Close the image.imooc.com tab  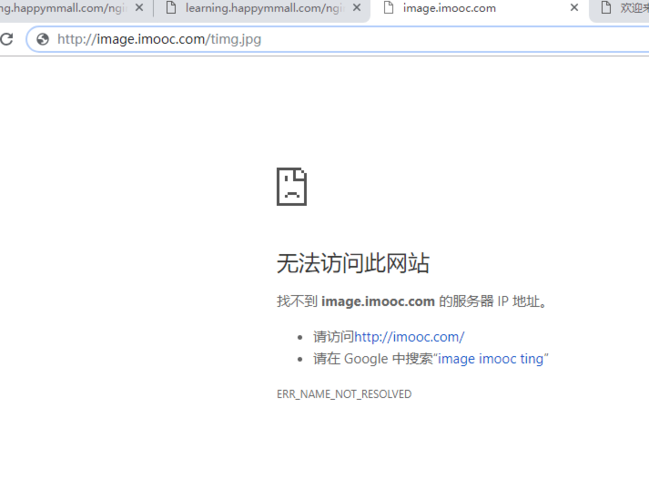point(574,7)
